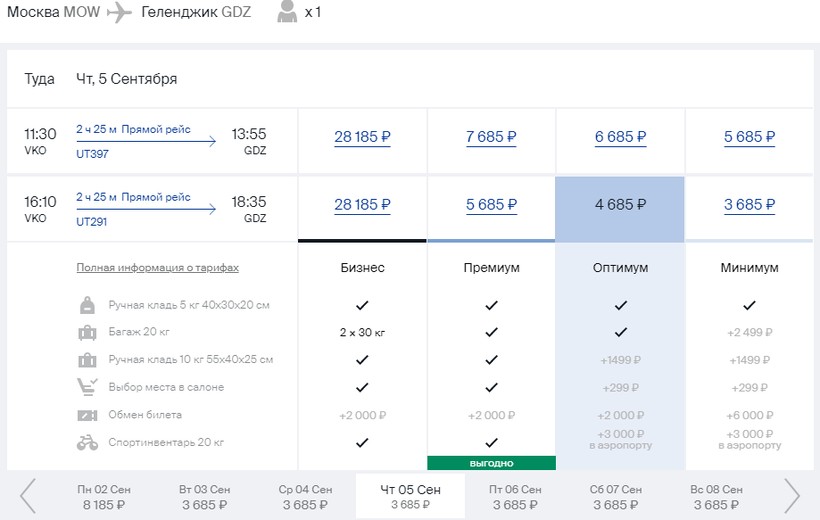Switch to Пт 06 Сен date tab

513,496
